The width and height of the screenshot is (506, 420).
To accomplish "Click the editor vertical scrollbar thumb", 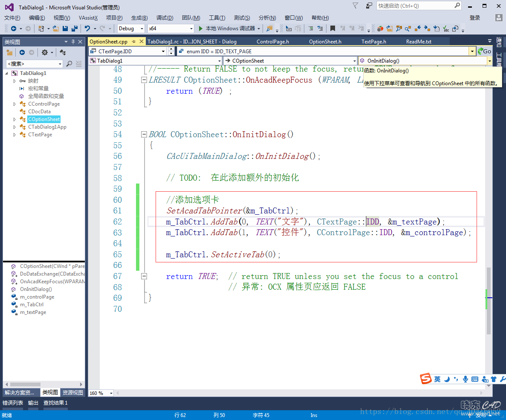I will pos(489,301).
